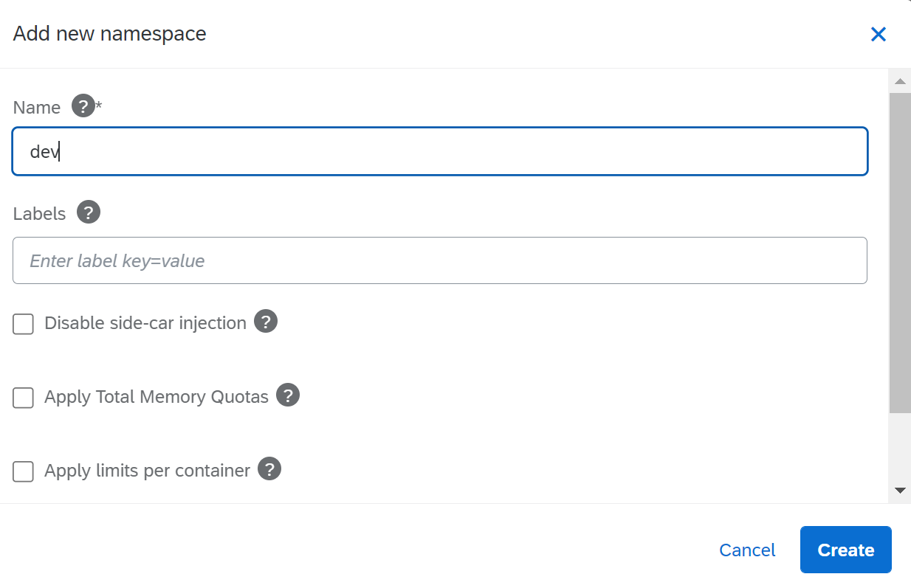The width and height of the screenshot is (911, 588).
Task: Click the Name field label text
Action: tap(37, 108)
